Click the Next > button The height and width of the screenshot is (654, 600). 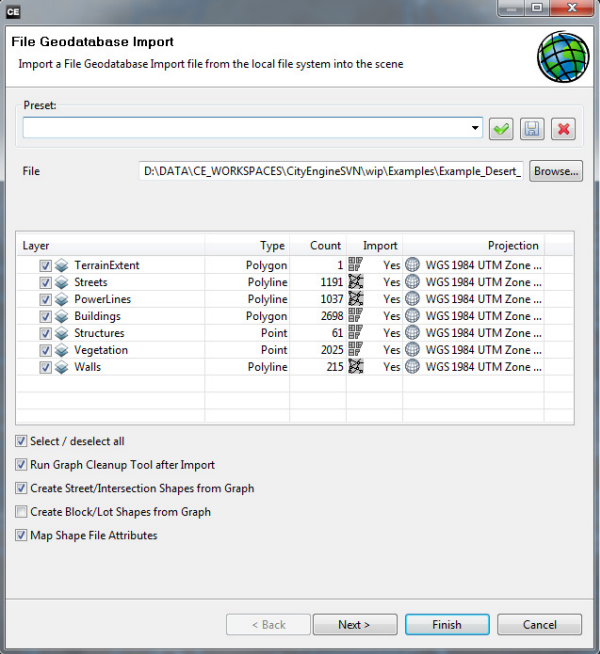click(x=354, y=625)
